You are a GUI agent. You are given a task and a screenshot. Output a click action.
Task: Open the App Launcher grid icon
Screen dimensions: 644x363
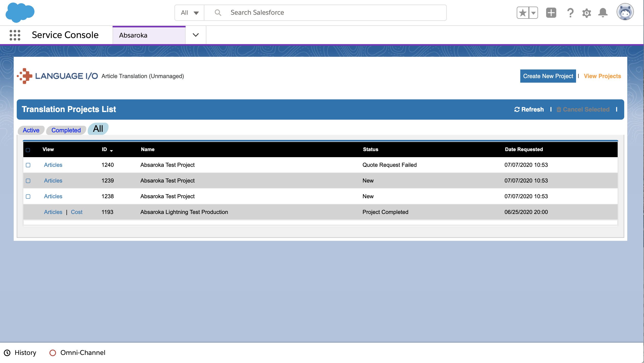point(15,35)
